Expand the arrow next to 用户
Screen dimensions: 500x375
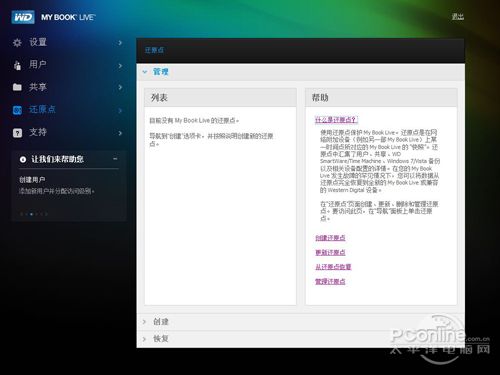(x=120, y=66)
